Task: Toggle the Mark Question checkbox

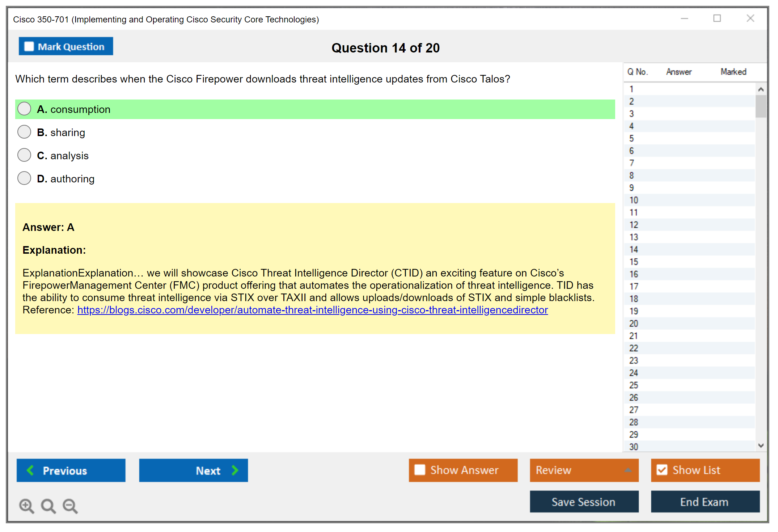Action: coord(29,46)
